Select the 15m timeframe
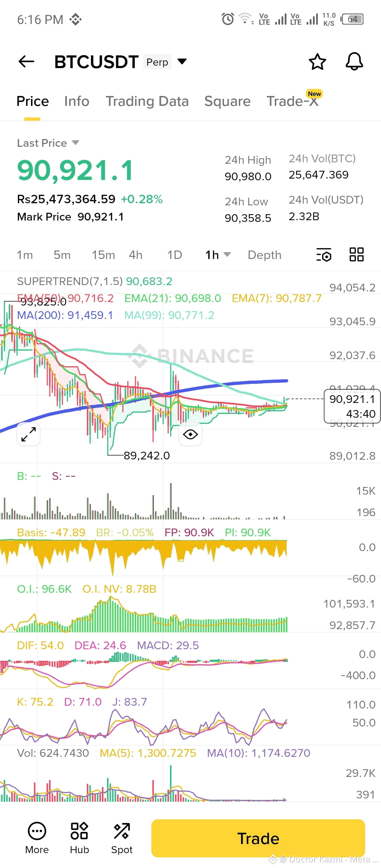Screen dimensions: 381x868 [x=103, y=255]
